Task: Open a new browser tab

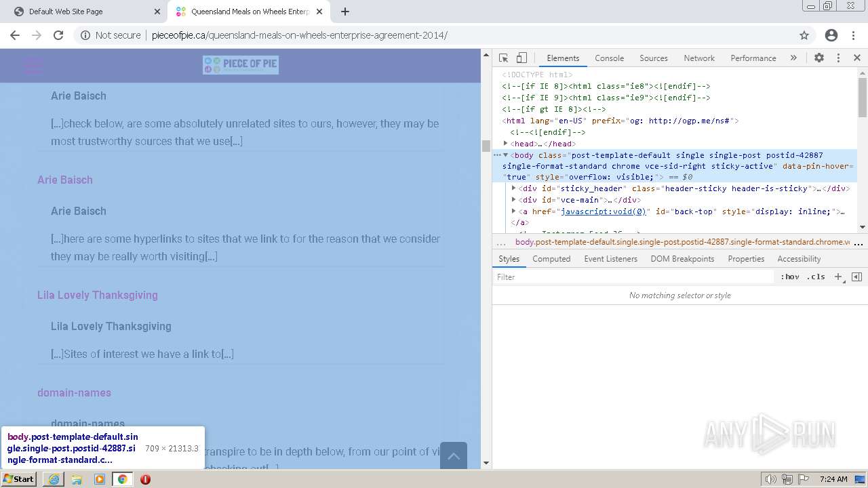Action: (x=345, y=12)
